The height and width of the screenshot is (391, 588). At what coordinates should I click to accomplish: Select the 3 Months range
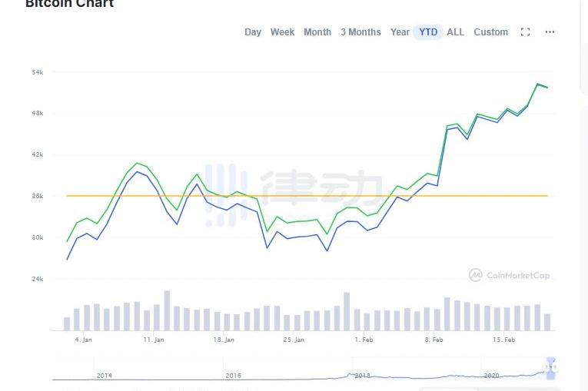point(360,32)
